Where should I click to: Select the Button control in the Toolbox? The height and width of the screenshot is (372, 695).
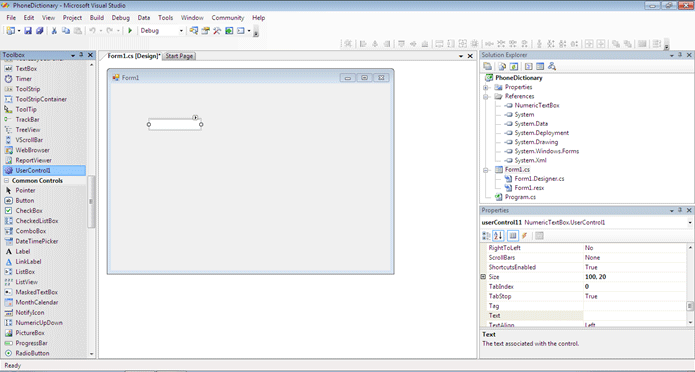pos(25,200)
